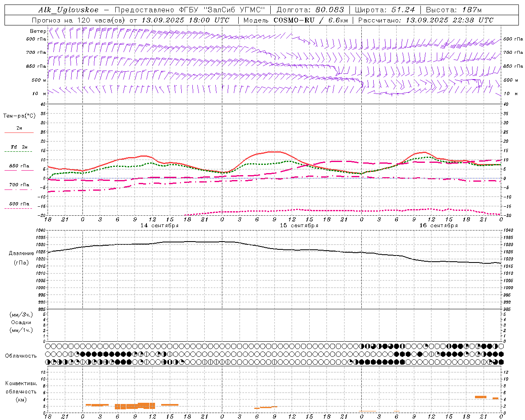Screen dimensions: 525x420
Task: Click the 'Высота: 187м' elevation value
Action: tap(454, 10)
